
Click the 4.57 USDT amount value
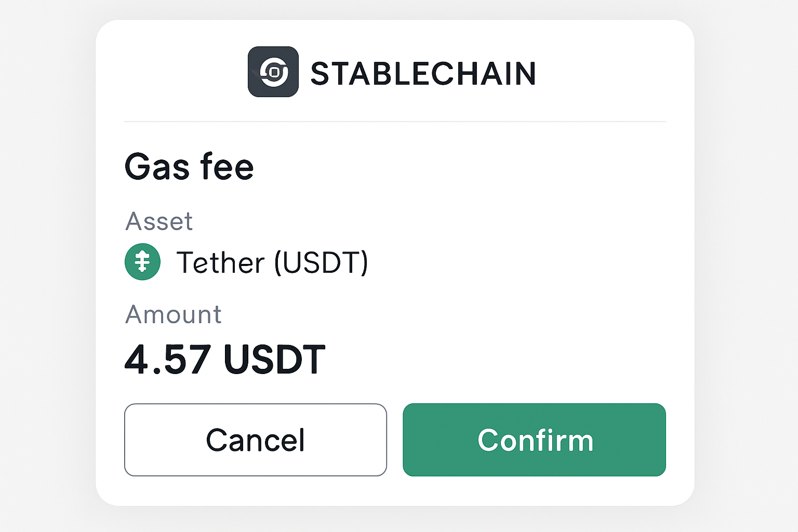click(x=224, y=357)
